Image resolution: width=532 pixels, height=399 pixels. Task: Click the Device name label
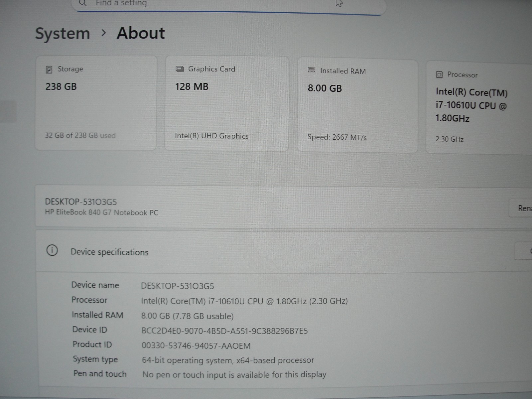(95, 285)
